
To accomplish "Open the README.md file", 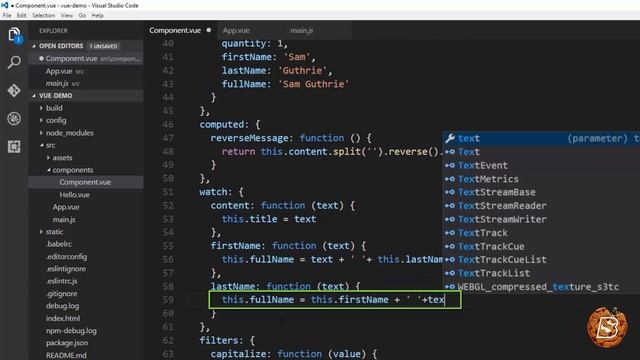I will point(66,355).
